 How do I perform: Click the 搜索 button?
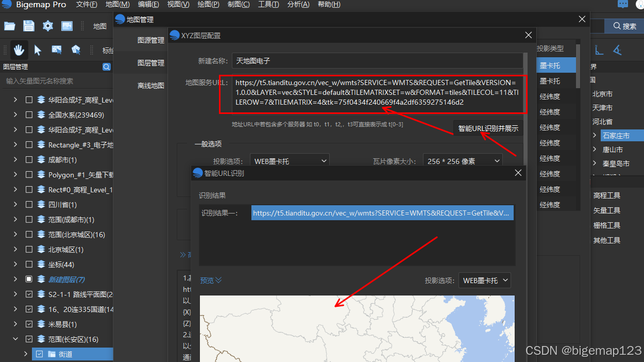[x=624, y=26]
